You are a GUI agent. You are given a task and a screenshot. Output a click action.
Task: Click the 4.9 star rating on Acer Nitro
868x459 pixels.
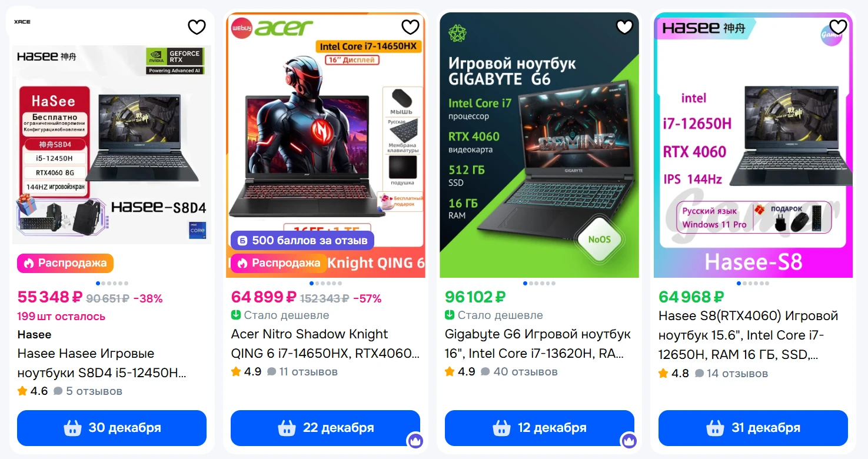tap(246, 371)
